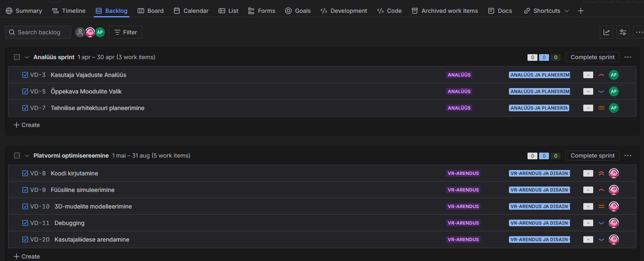
Task: Open the Timeline tab
Action: point(69,11)
